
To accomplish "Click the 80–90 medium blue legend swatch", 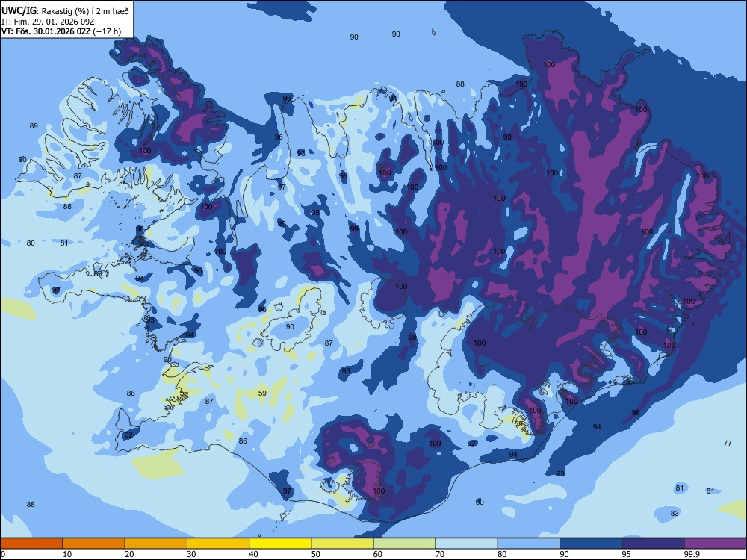I will point(529,544).
